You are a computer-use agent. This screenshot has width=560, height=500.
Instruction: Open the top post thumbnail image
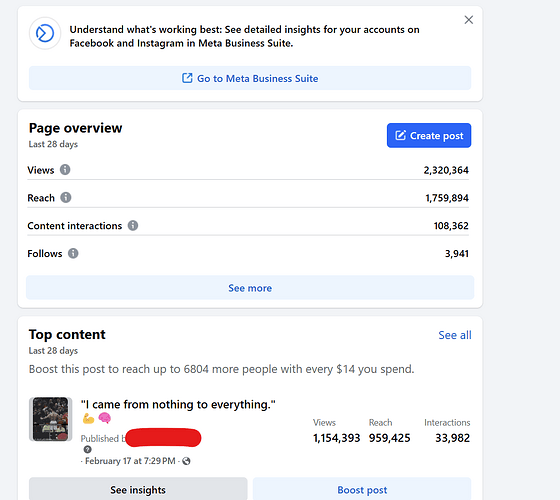[50, 419]
